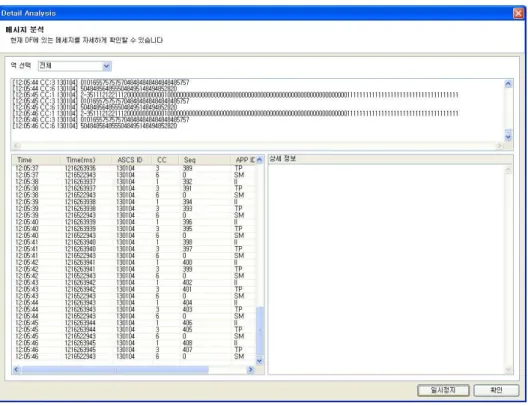528x406 pixels.
Task: Open the station selection combo box
Action: tap(75, 66)
